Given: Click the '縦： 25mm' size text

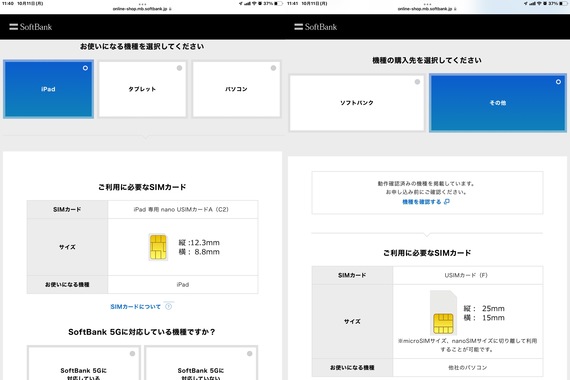Looking at the screenshot, I should (x=484, y=308).
